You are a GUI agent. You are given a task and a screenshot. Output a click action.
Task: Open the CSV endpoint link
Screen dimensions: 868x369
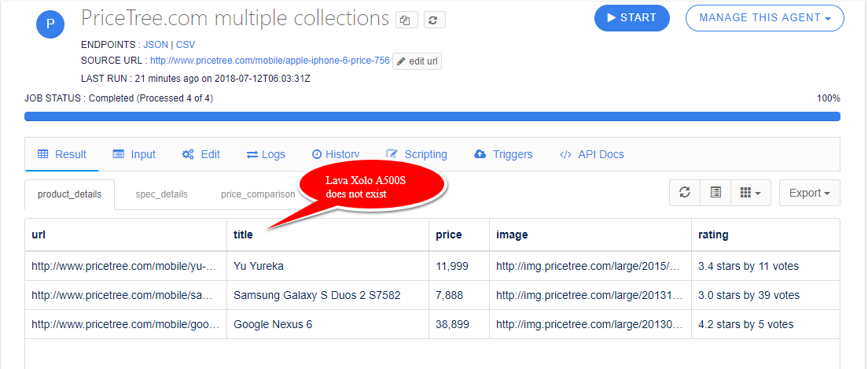(x=186, y=45)
